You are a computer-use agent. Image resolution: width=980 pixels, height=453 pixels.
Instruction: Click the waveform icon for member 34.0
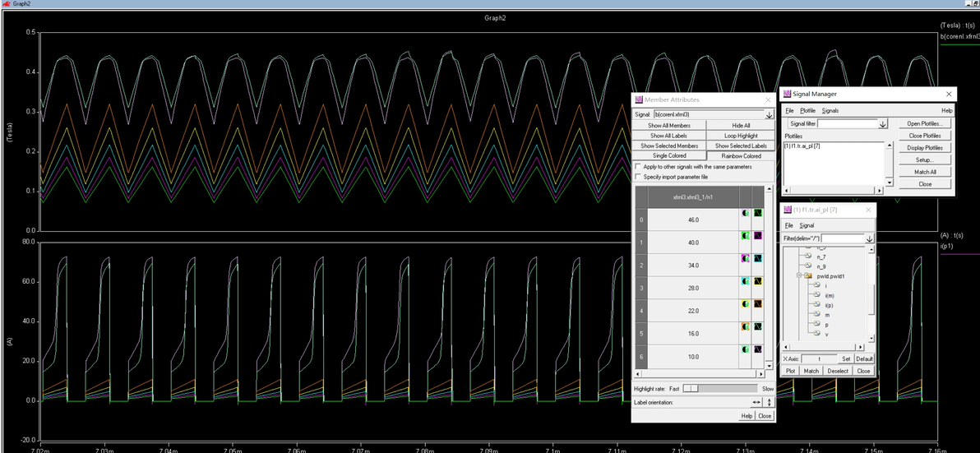(x=757, y=258)
